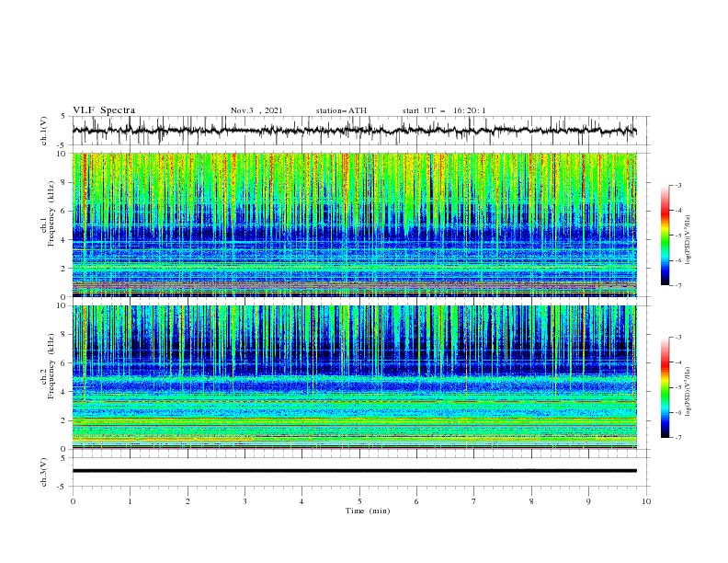Click time axis tick label "1"
Screen dimensions: 728x563
pyautogui.click(x=130, y=501)
